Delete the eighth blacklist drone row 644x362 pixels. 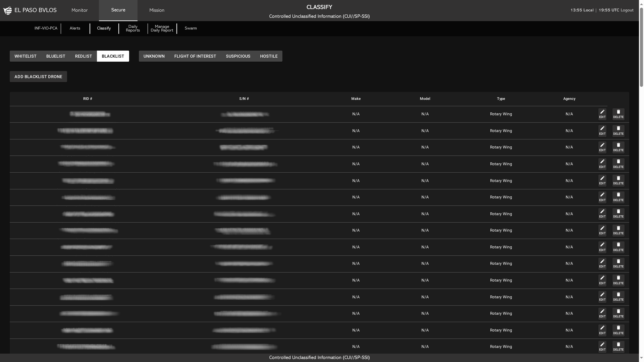(x=618, y=231)
